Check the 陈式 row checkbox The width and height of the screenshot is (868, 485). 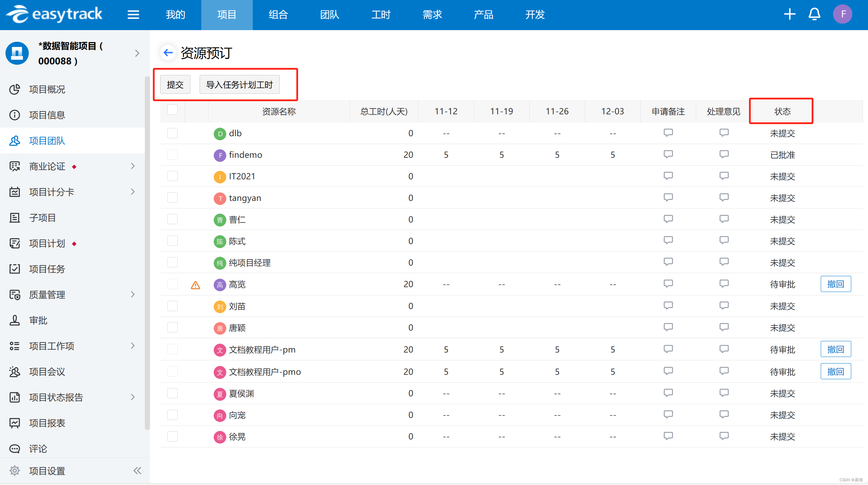(x=173, y=241)
